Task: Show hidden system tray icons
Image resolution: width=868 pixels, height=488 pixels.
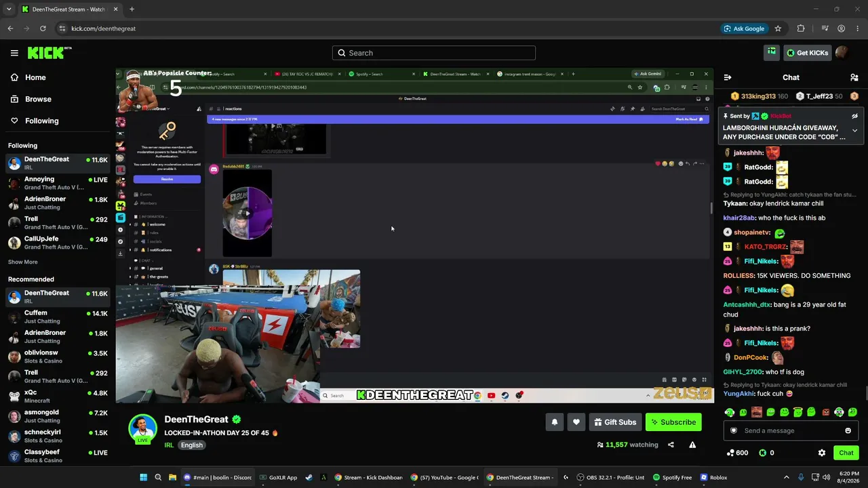Action: pyautogui.click(x=787, y=477)
